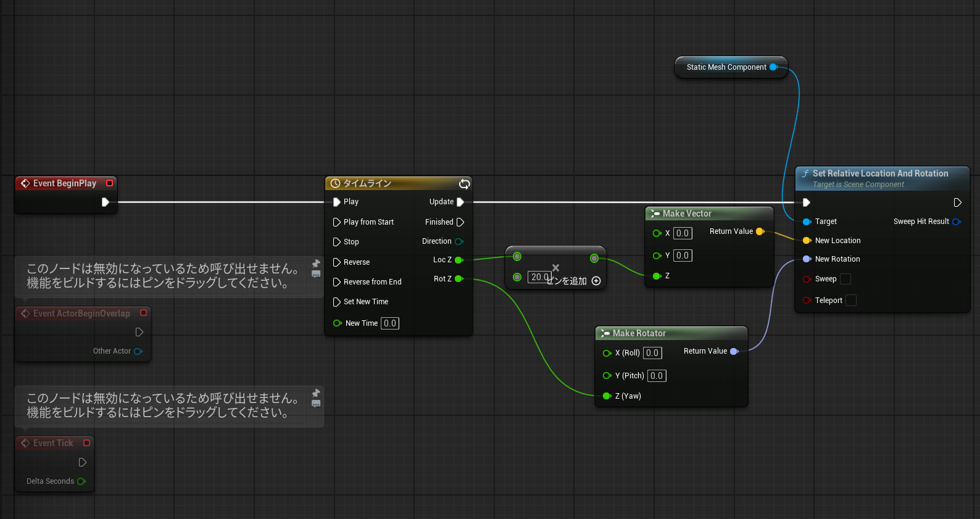Click Make Vector Z input pin
Image resolution: width=980 pixels, height=519 pixels.
coord(657,276)
